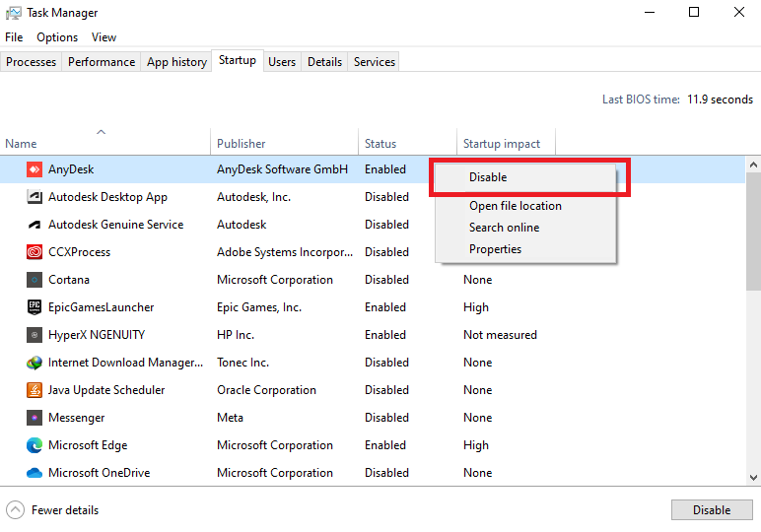Click the Autodesk Genuine Service icon
The height and width of the screenshot is (532, 761).
click(34, 225)
